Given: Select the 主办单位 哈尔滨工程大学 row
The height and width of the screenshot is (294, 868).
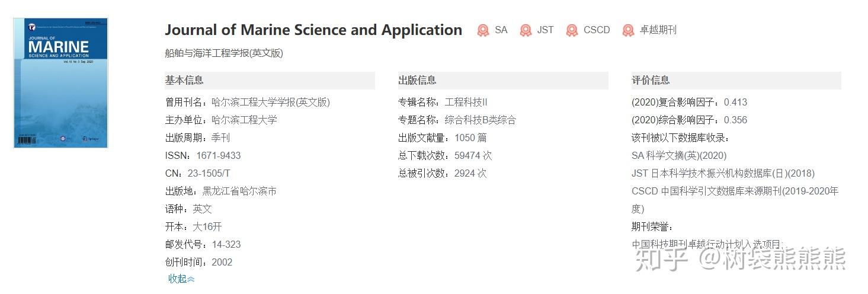Looking at the screenshot, I should 221,120.
